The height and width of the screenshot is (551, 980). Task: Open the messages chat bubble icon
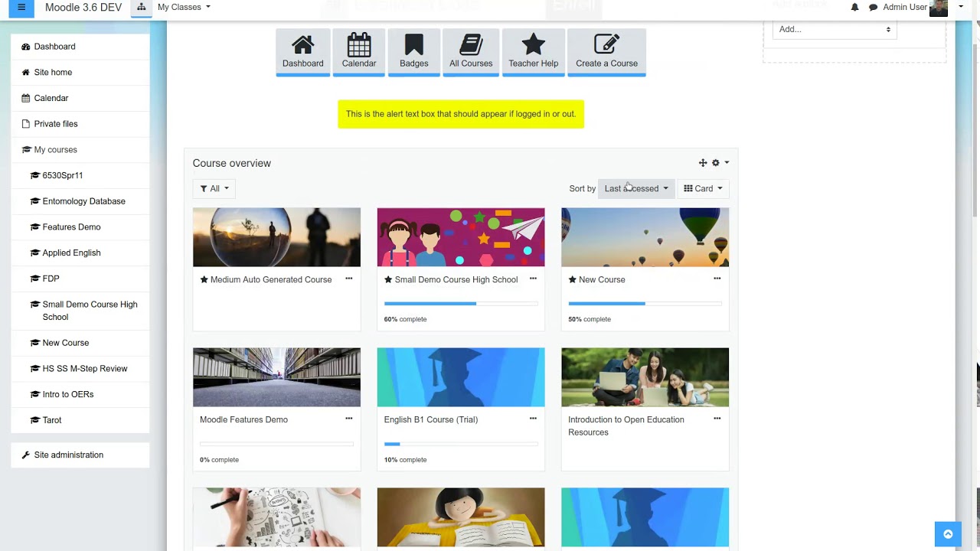pos(873,8)
